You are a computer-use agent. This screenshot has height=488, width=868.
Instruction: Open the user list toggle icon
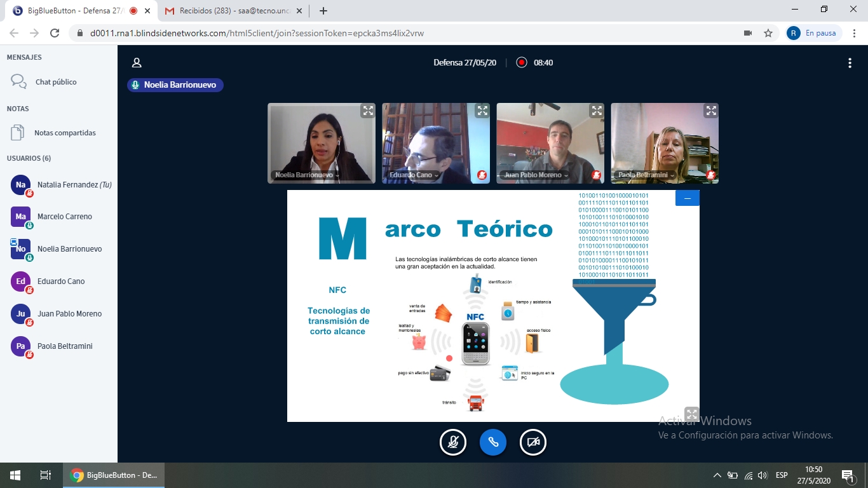(136, 62)
